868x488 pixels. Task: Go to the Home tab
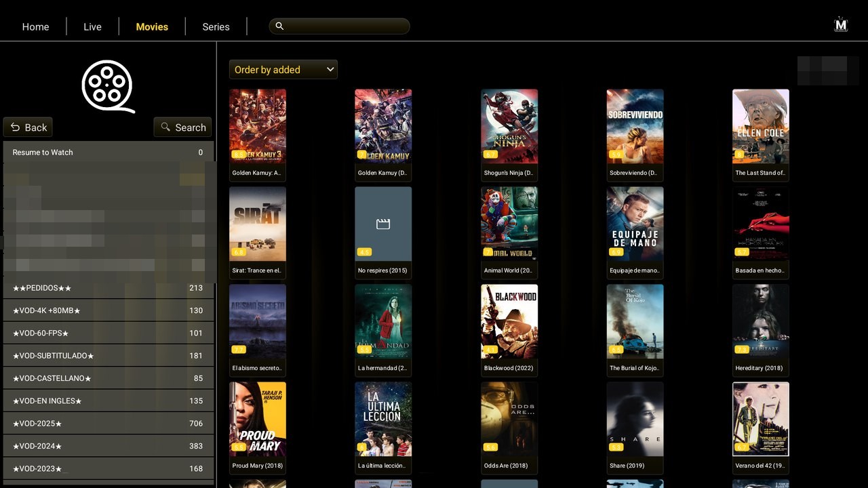point(35,26)
